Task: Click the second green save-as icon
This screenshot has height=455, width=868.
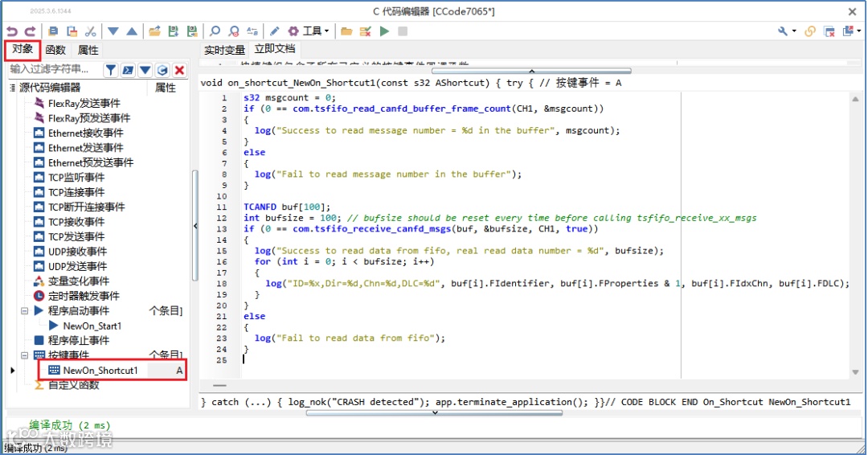Action: [x=192, y=31]
